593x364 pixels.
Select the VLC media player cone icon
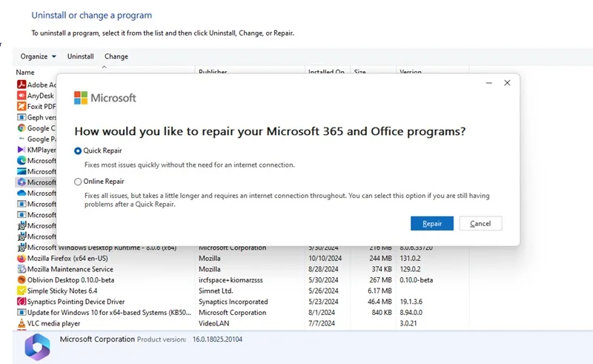(x=21, y=323)
